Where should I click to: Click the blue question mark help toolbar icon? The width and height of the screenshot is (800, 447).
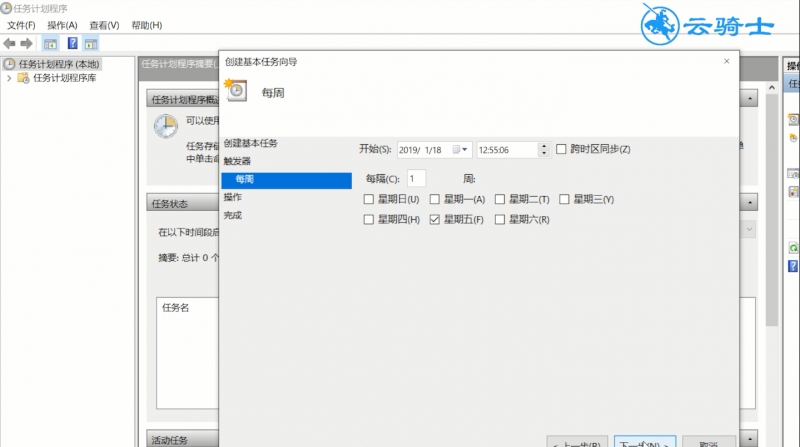72,43
